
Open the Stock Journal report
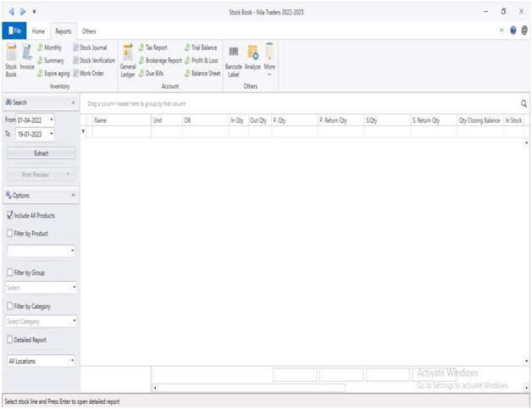pos(90,47)
